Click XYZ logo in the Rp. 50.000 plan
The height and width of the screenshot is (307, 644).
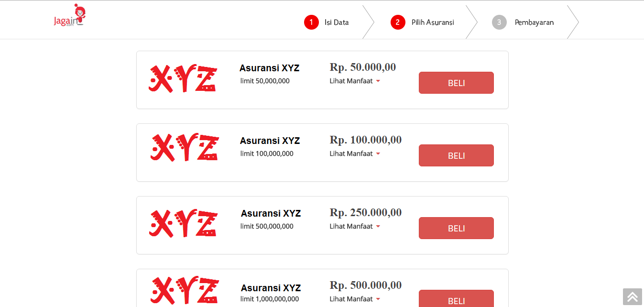click(183, 78)
